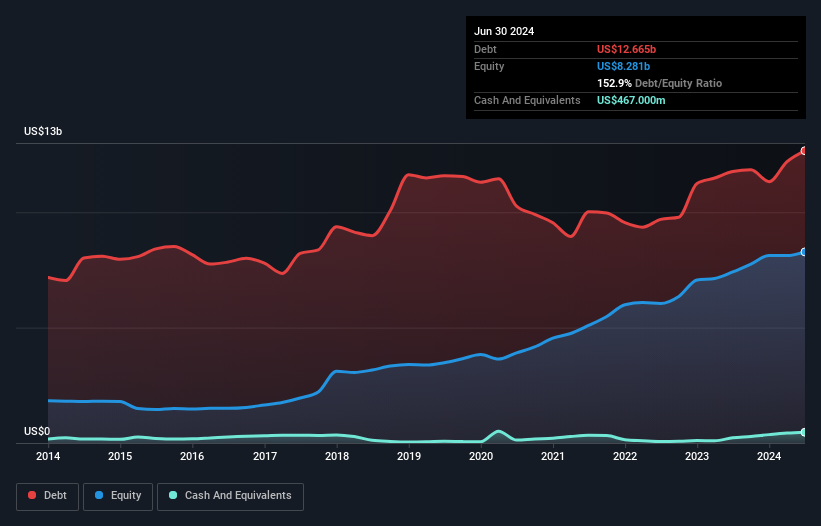Click the teal cash spike at 2020

[499, 431]
